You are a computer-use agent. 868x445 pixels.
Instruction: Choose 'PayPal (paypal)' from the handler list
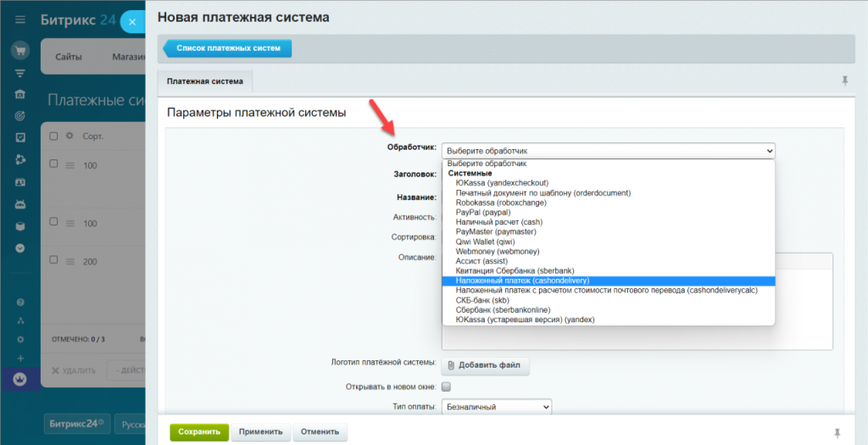click(x=483, y=213)
